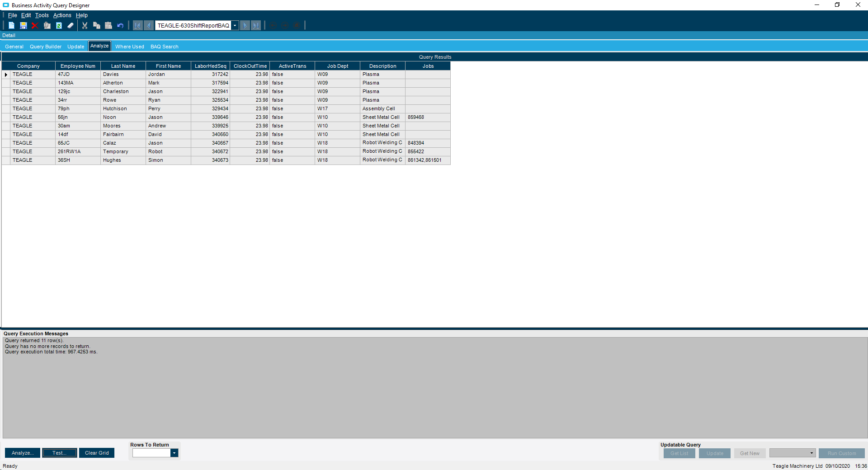Click the Analyze... button

(23, 453)
